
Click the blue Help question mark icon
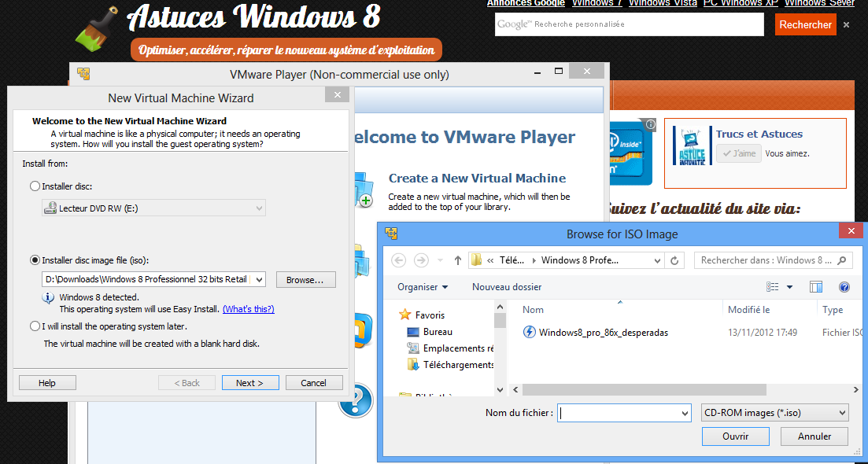tap(356, 400)
